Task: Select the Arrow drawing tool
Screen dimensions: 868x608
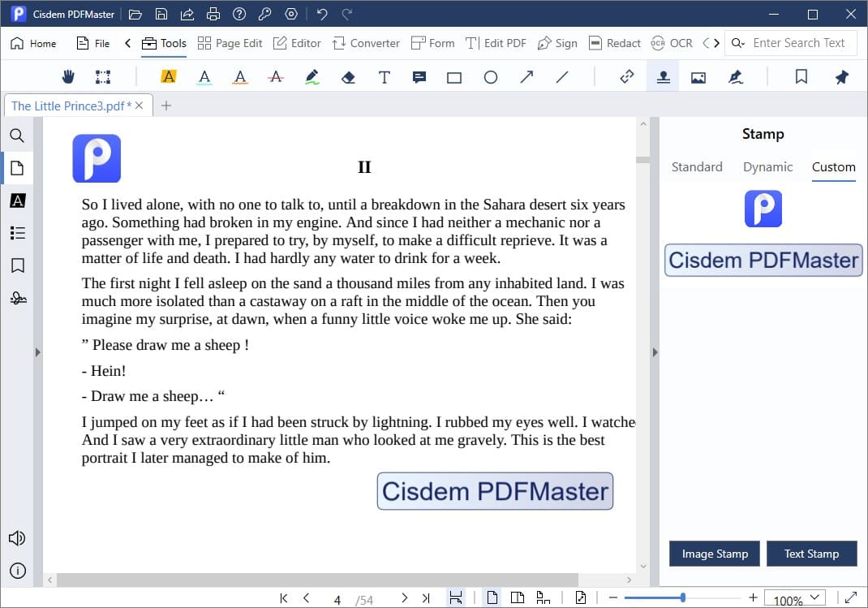Action: point(526,76)
